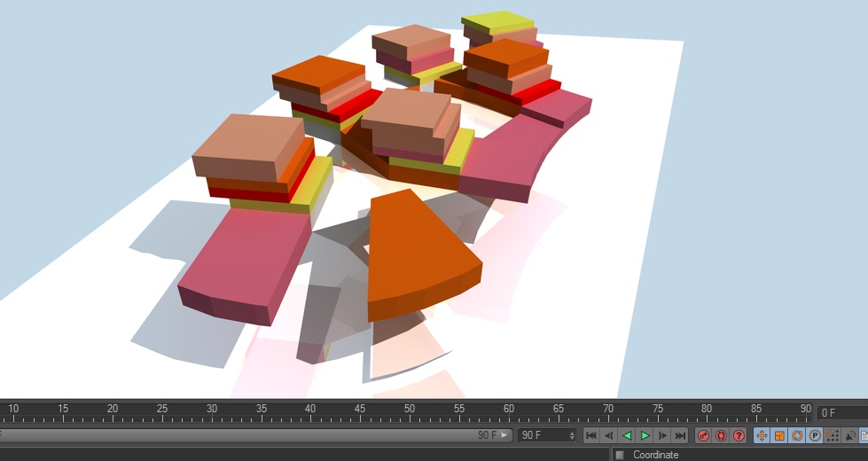Play the animation backwards

pos(627,435)
